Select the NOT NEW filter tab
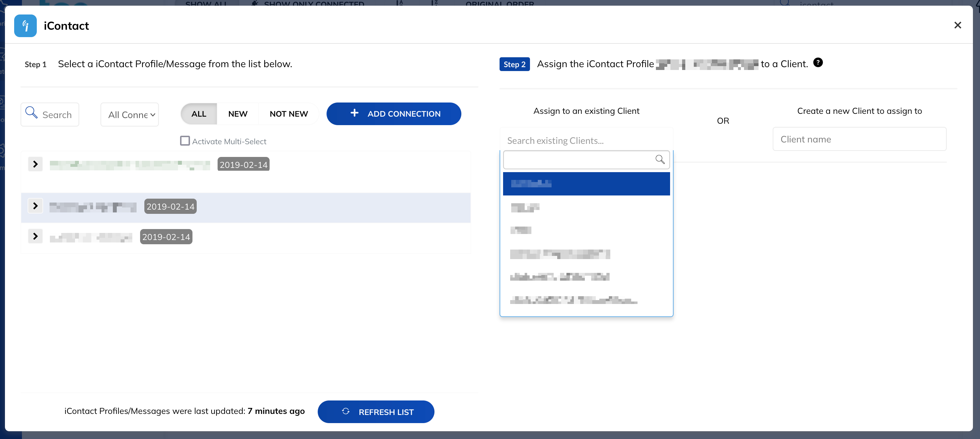Image resolution: width=980 pixels, height=439 pixels. tap(289, 114)
